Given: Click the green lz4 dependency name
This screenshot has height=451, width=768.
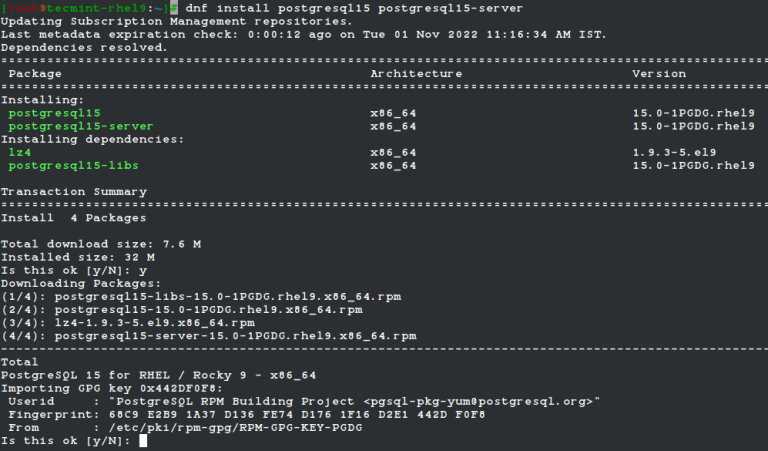Looking at the screenshot, I should [19, 152].
